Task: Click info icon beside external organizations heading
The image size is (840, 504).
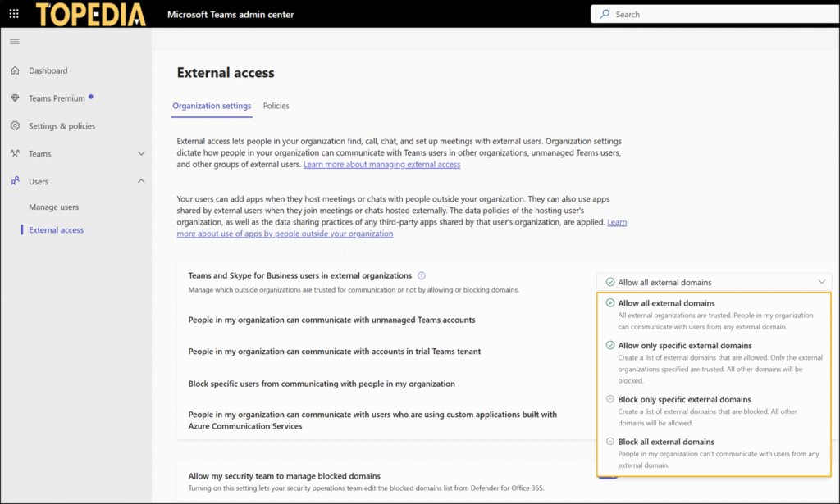Action: click(422, 276)
